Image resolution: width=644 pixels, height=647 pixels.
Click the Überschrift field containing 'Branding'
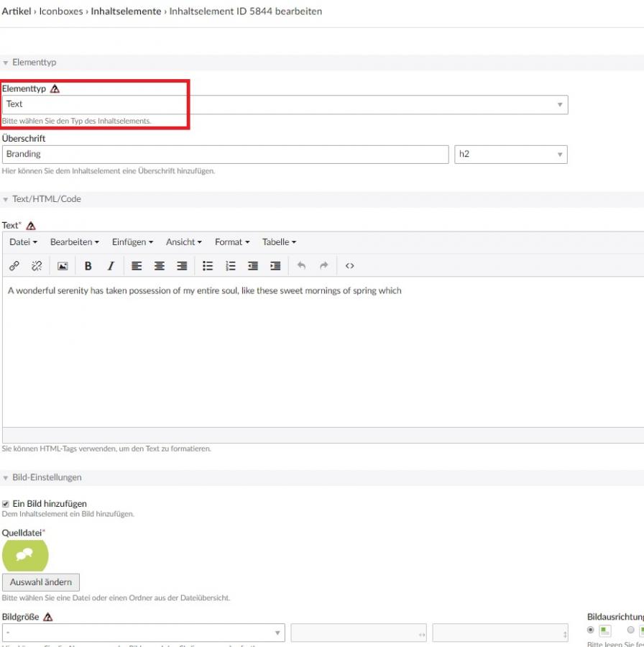pyautogui.click(x=225, y=155)
